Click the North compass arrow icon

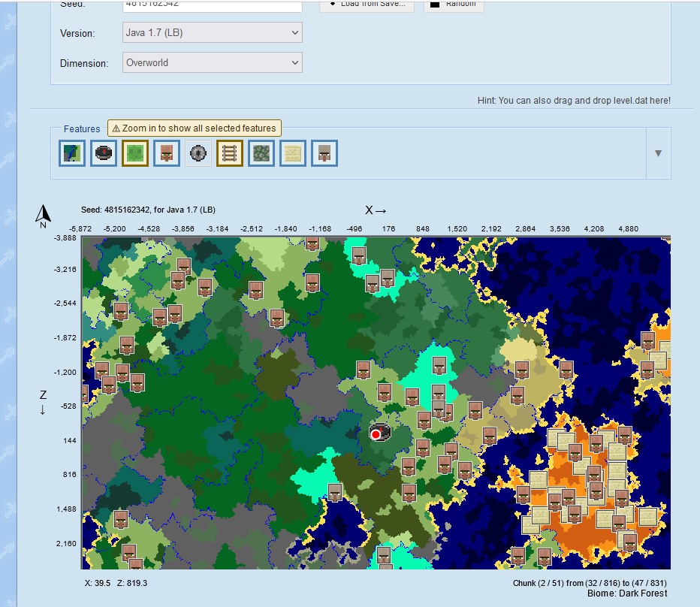pos(43,216)
